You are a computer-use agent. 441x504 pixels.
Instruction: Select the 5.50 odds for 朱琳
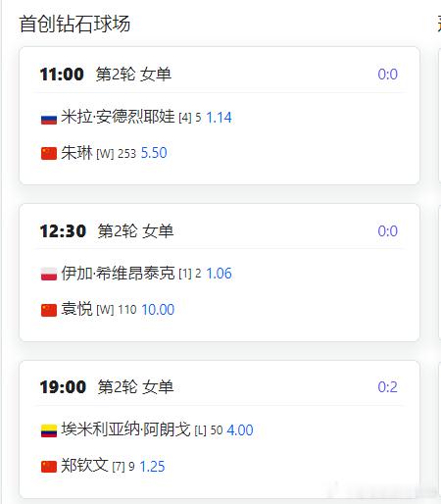click(x=154, y=153)
